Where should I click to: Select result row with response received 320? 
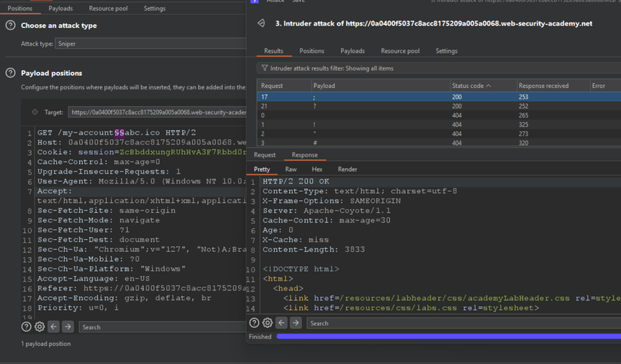click(439, 143)
